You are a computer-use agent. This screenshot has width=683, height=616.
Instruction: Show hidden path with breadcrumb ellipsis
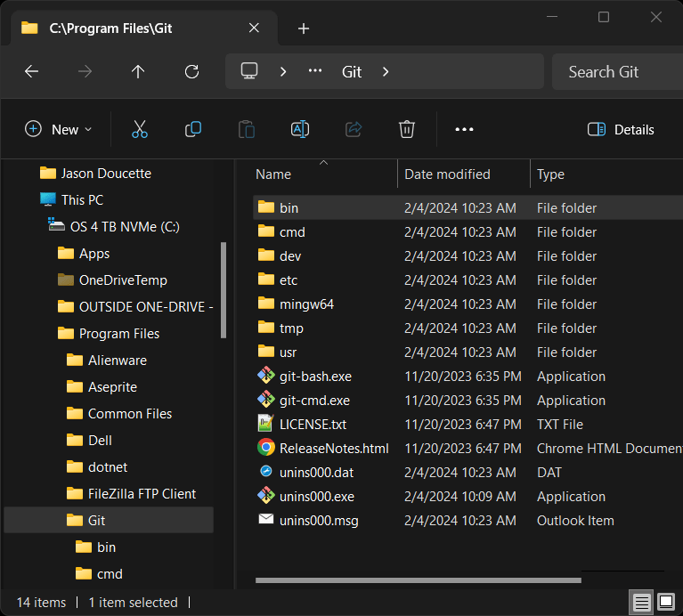(x=315, y=71)
